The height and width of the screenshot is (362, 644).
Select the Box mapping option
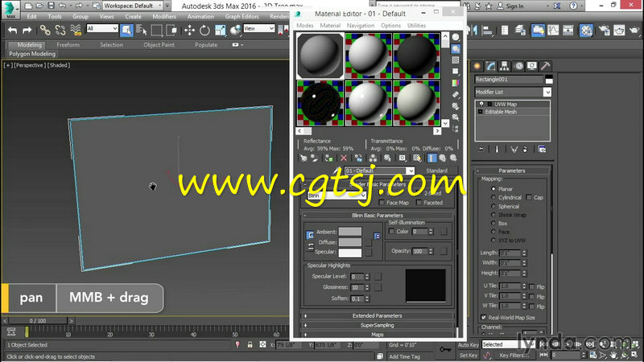point(493,224)
